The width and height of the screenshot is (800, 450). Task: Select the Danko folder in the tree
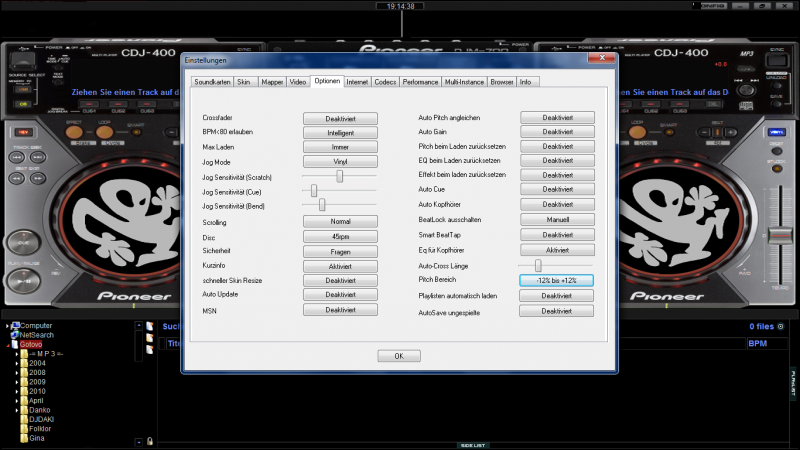tap(36, 410)
